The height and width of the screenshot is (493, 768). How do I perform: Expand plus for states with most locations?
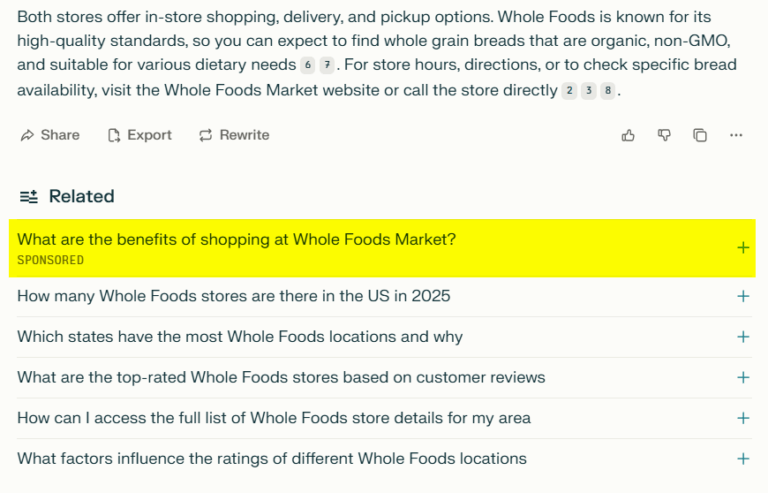(742, 337)
